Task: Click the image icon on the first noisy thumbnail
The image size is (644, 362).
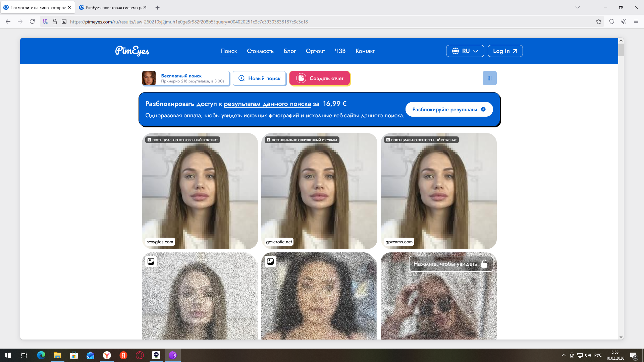Action: point(151,261)
